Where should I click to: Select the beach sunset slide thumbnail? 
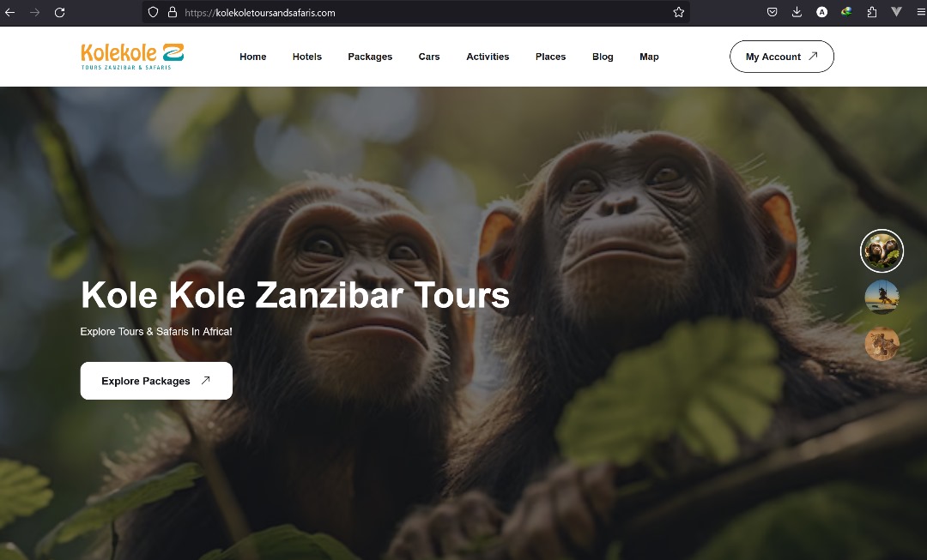pyautogui.click(x=882, y=297)
